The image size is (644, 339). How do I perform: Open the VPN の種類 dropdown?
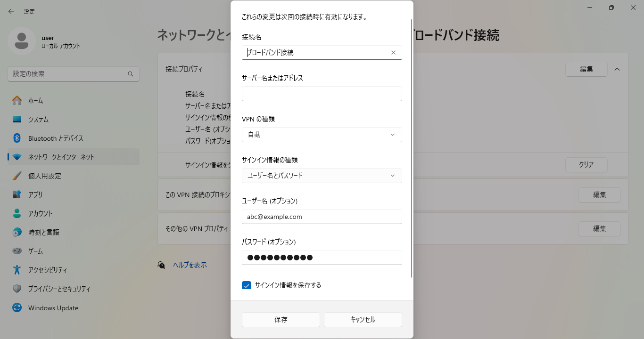[322, 135]
